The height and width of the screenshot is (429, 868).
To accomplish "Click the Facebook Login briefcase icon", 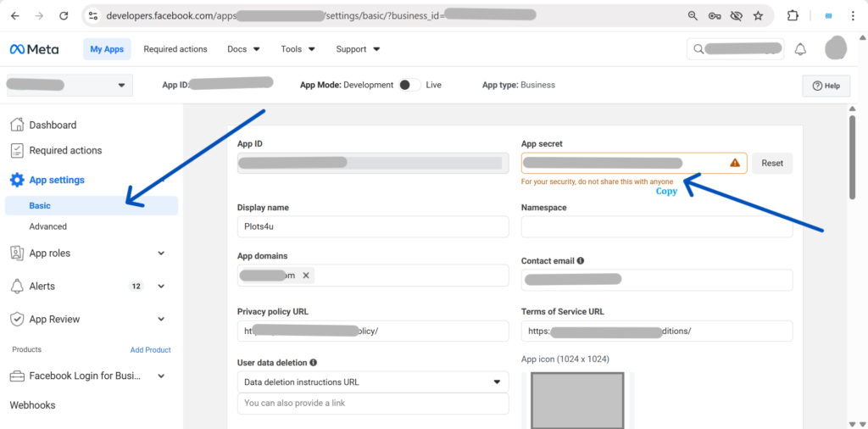I will click(17, 376).
